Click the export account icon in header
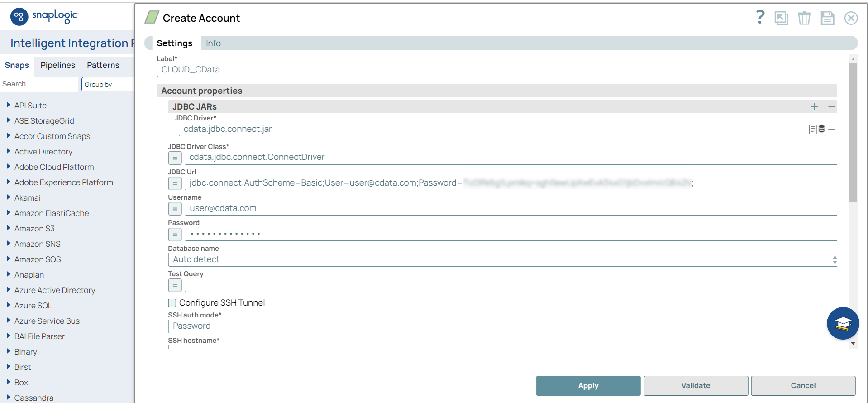 pyautogui.click(x=782, y=18)
